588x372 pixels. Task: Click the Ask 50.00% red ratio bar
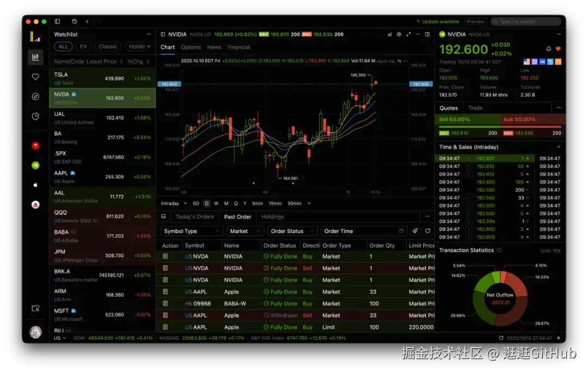point(532,119)
